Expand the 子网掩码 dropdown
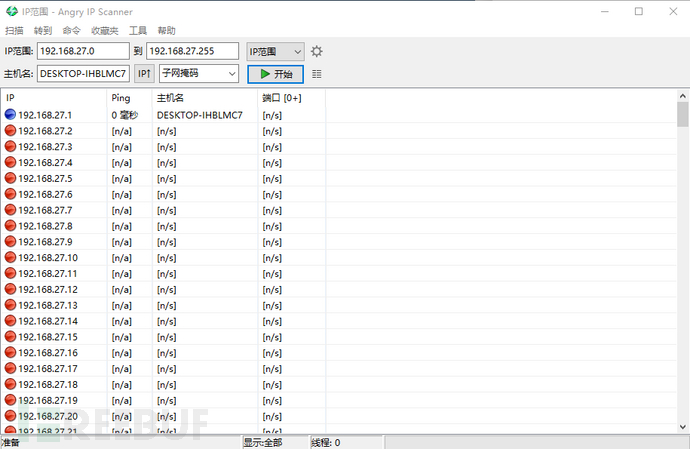This screenshot has width=690, height=449. (199, 74)
